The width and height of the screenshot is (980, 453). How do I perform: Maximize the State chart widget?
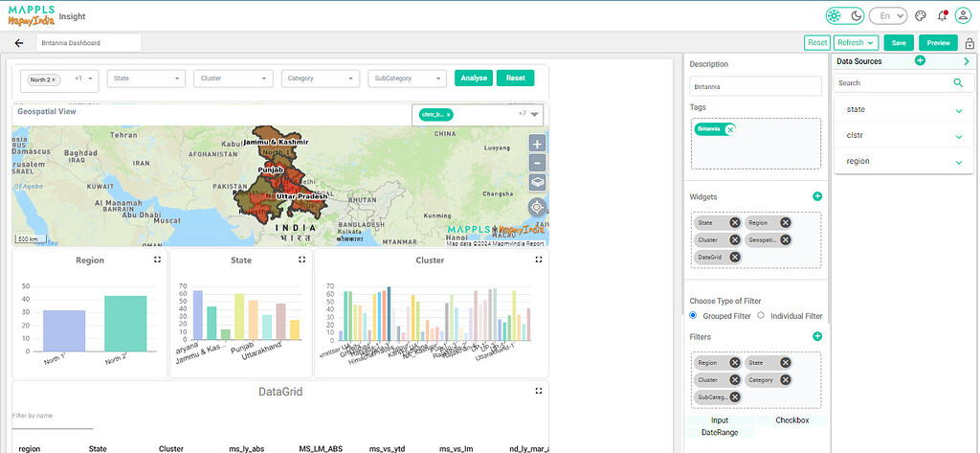coord(301,259)
